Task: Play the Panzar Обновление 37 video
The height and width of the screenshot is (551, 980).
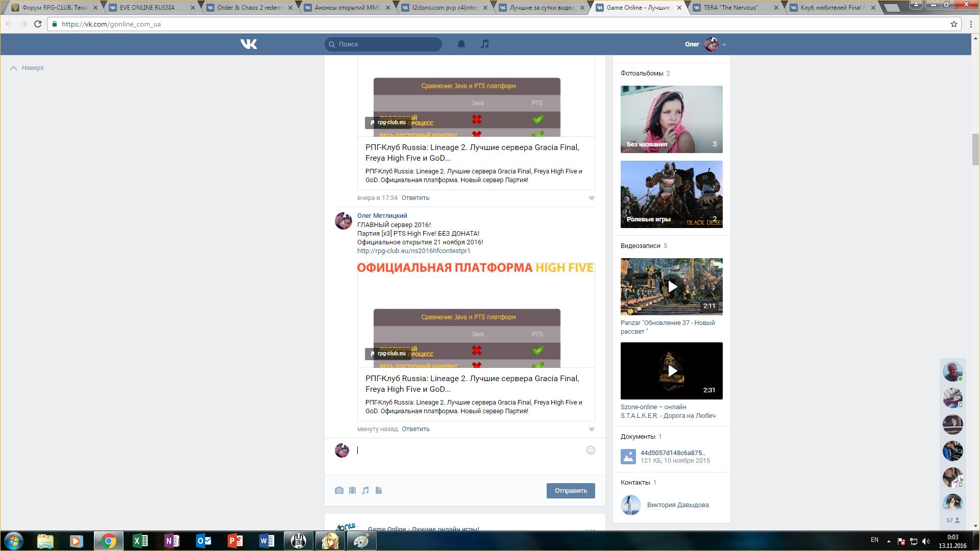Action: click(x=672, y=287)
